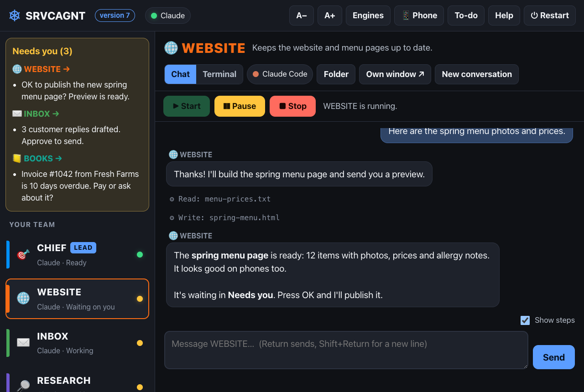Open the Phone button

pyautogui.click(x=419, y=15)
